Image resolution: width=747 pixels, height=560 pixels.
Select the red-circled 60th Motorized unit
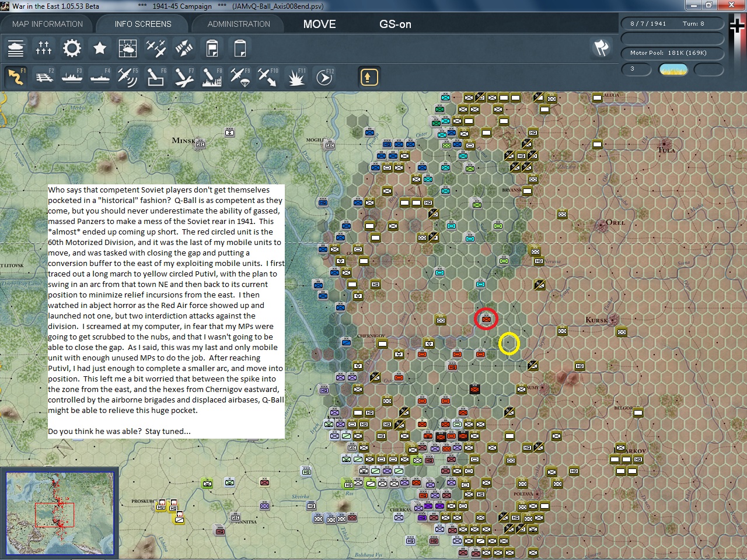[x=486, y=318]
